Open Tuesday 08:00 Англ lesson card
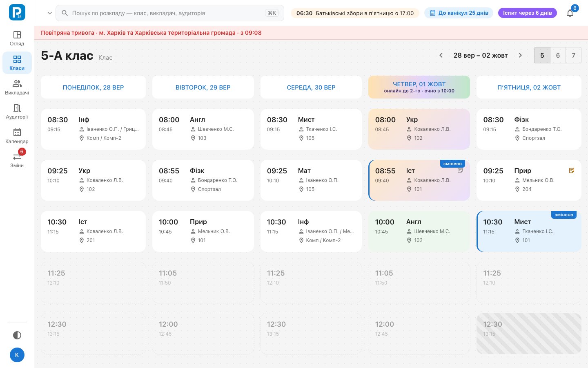Image resolution: width=588 pixels, height=368 pixels. tap(203, 129)
